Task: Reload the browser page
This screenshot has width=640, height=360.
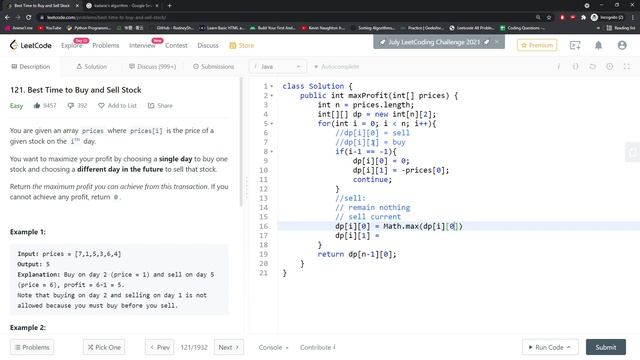Action: [x=29, y=18]
